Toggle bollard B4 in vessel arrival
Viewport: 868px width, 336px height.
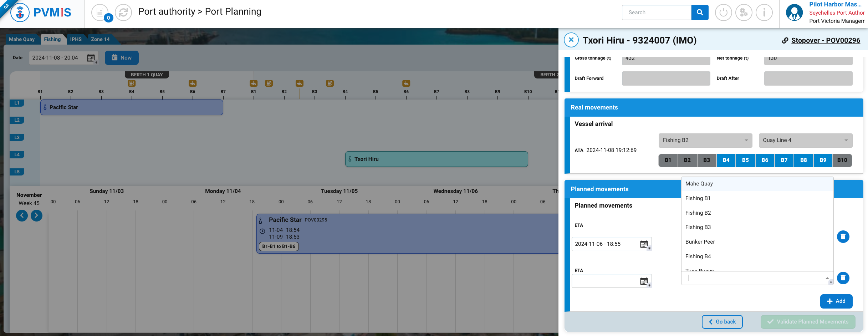pos(726,160)
